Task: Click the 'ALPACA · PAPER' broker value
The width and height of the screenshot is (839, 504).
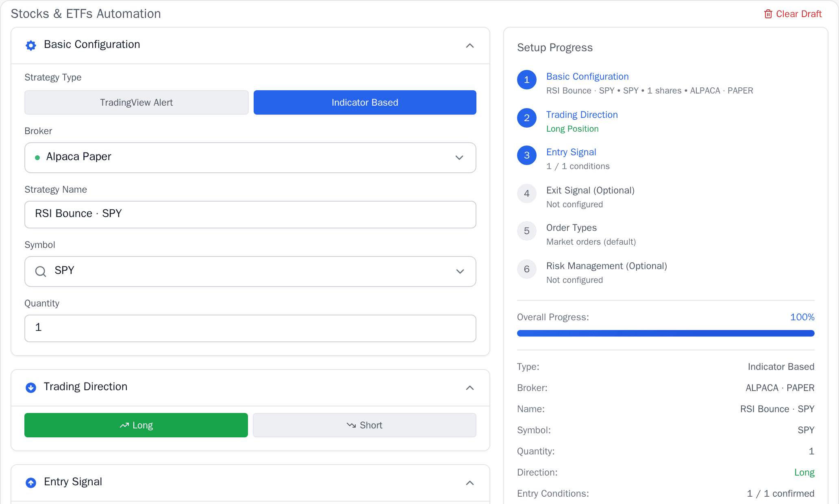Action: click(780, 388)
